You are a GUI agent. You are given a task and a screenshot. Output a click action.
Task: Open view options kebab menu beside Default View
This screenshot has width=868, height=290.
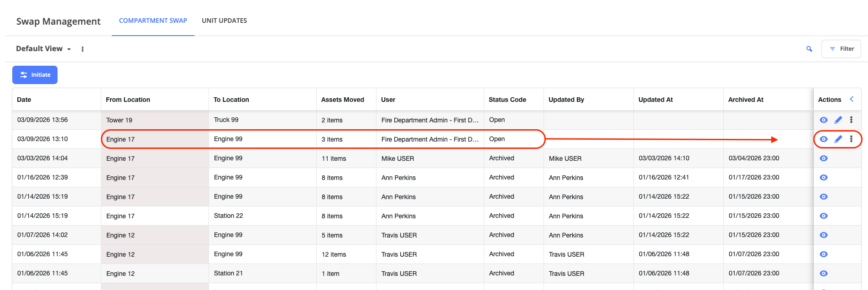pos(83,49)
